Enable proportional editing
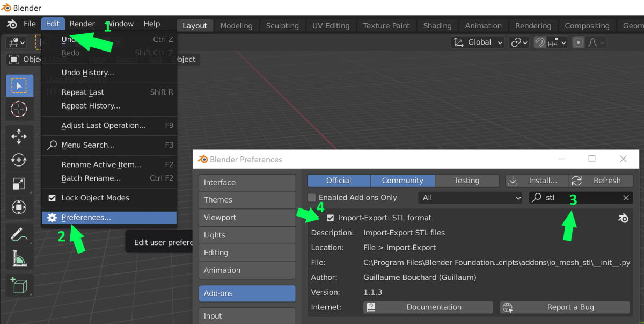Screen dimensions: 644x324 point(577,42)
